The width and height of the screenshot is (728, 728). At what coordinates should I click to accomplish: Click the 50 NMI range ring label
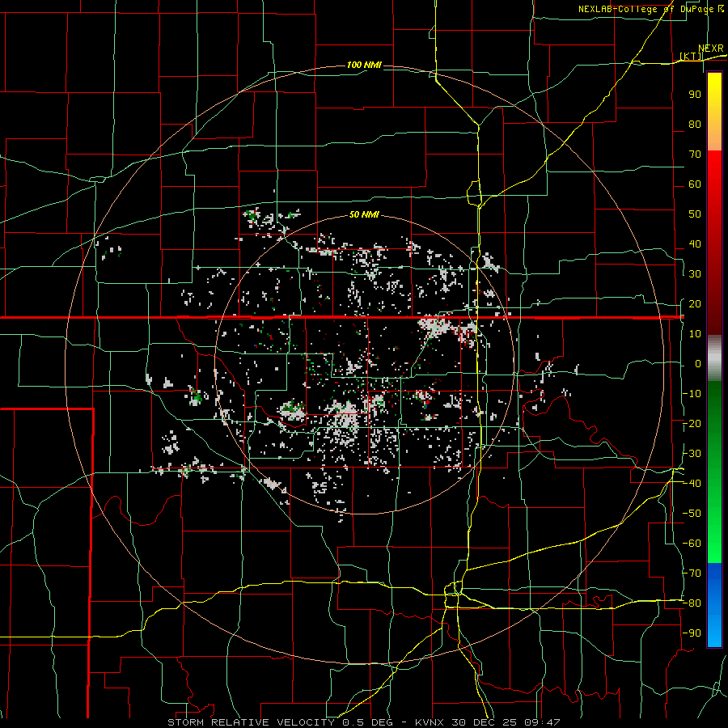364,214
